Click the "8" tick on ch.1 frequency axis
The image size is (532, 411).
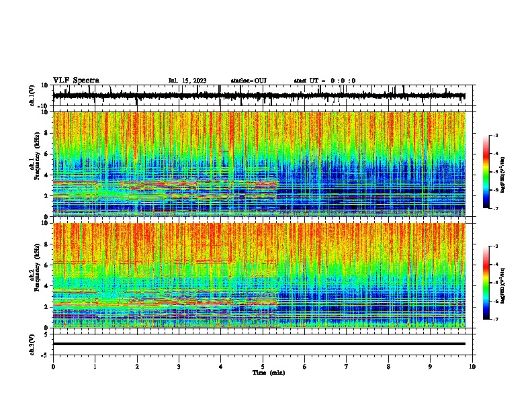[x=46, y=133]
